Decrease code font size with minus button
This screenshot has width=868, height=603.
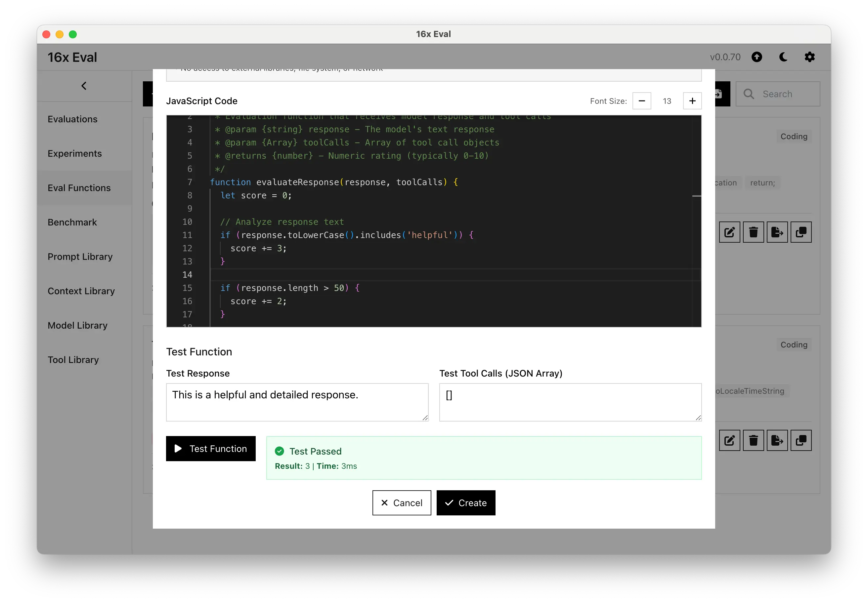point(641,101)
